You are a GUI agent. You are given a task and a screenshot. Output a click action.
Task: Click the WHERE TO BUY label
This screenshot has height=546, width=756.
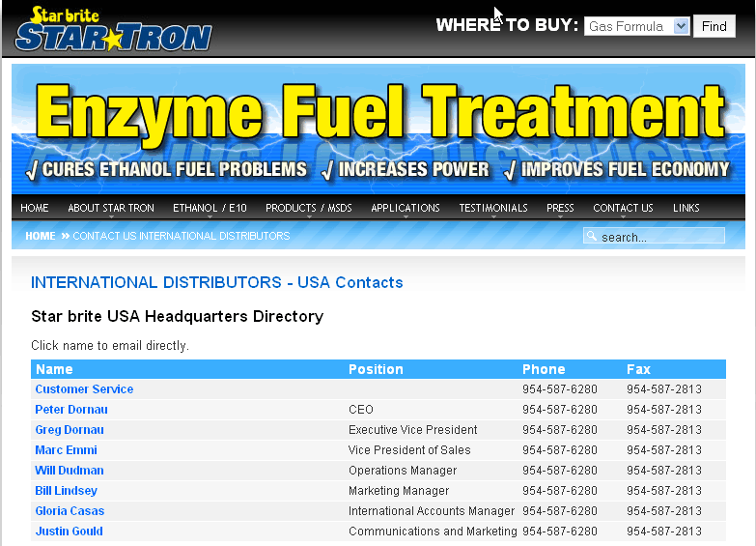pyautogui.click(x=507, y=24)
